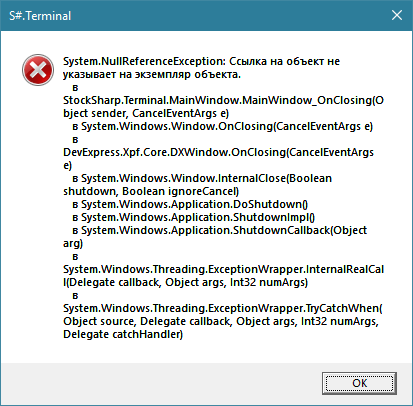Viewport: 413px width, 406px height.
Task: Click the Application.DoShutdown() stack line
Action: (190, 204)
